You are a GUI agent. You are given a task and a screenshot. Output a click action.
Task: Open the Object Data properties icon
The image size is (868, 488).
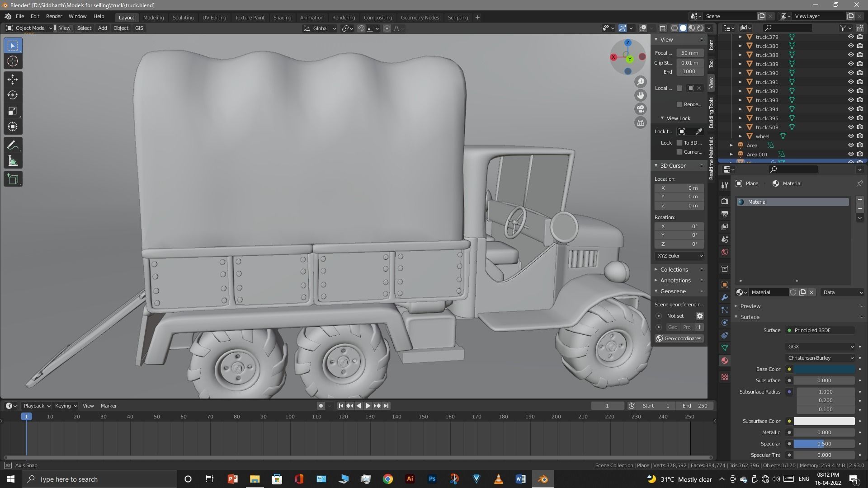click(x=725, y=348)
